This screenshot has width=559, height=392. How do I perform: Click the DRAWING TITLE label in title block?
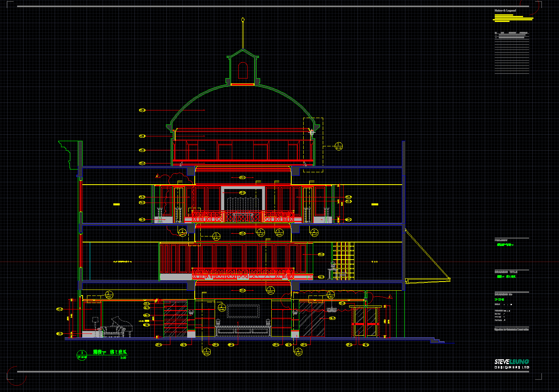(506, 272)
